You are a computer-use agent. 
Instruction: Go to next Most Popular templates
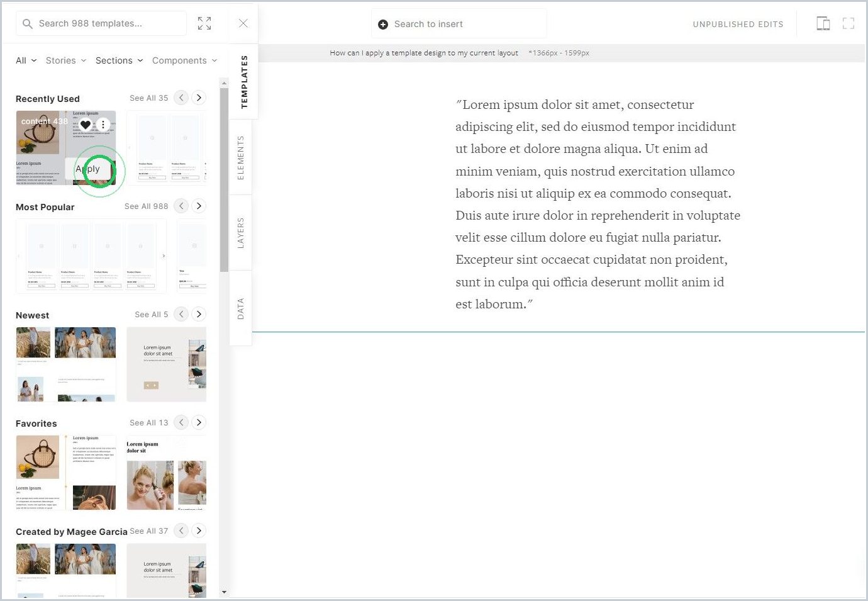pyautogui.click(x=199, y=206)
